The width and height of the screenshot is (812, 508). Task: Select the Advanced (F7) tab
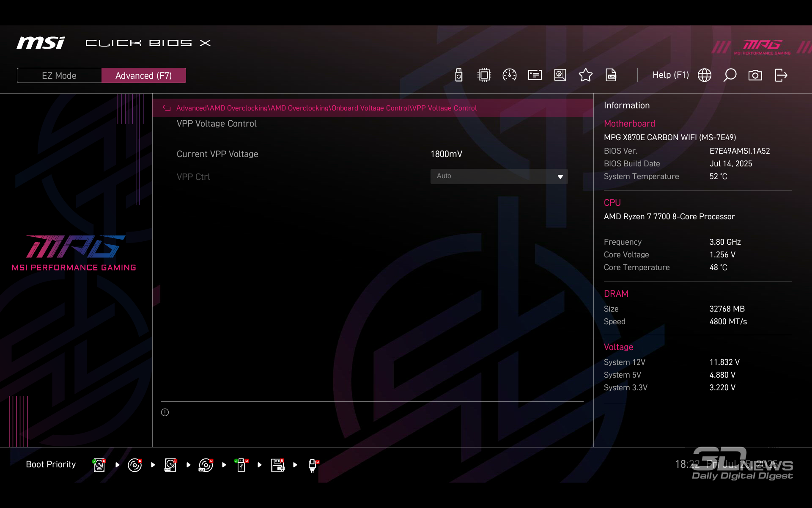coord(144,75)
